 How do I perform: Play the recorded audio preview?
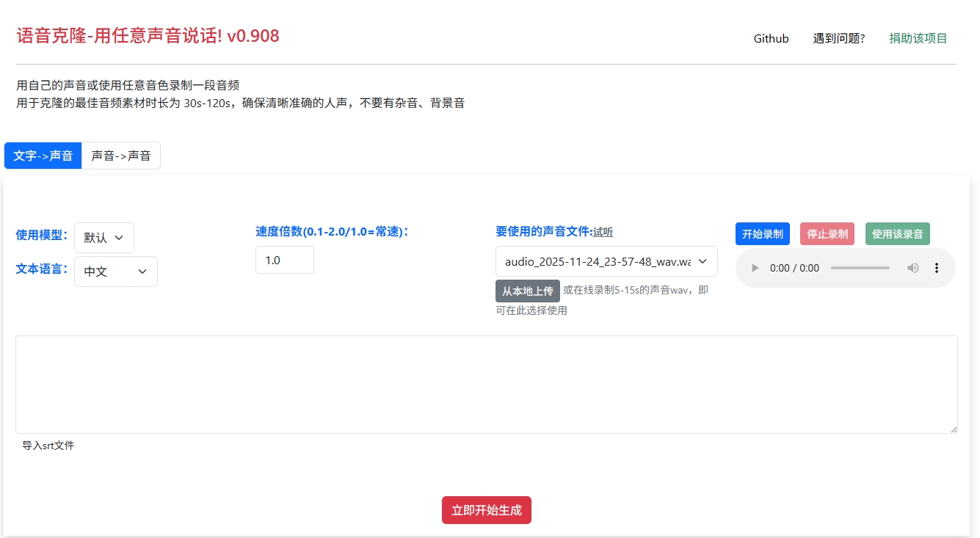(755, 267)
